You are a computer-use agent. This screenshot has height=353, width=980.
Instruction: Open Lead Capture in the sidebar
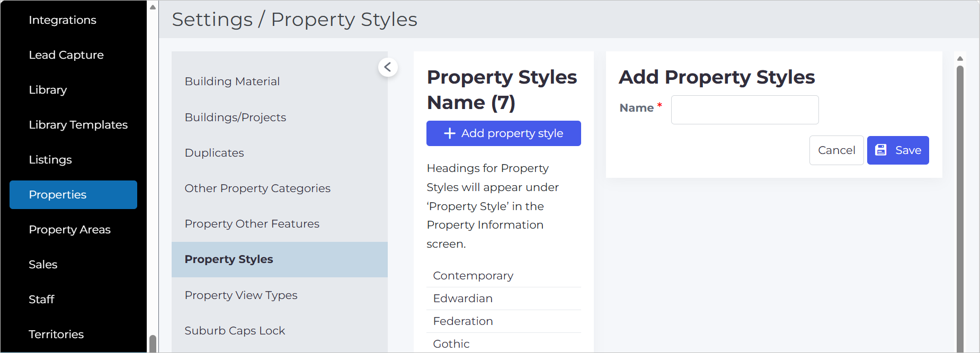[66, 55]
